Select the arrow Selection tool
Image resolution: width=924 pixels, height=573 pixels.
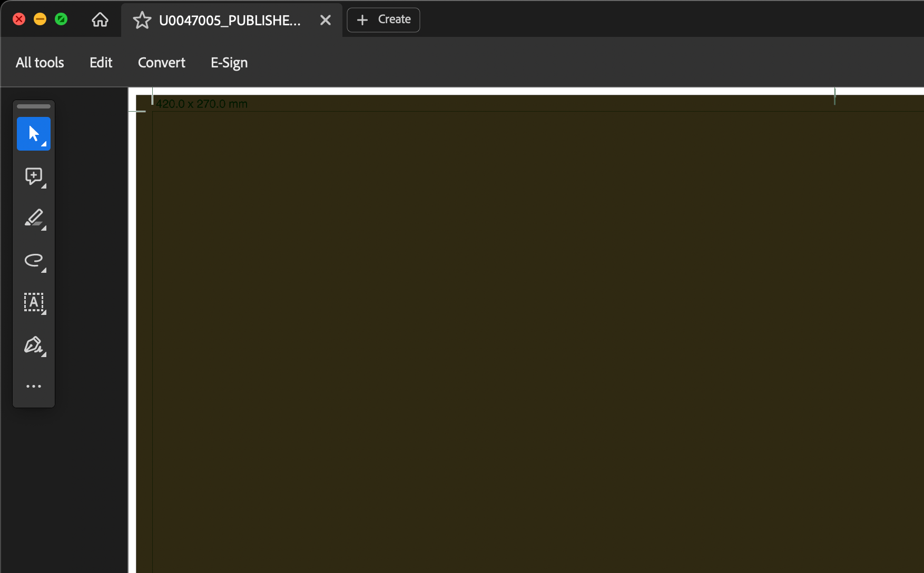[33, 133]
